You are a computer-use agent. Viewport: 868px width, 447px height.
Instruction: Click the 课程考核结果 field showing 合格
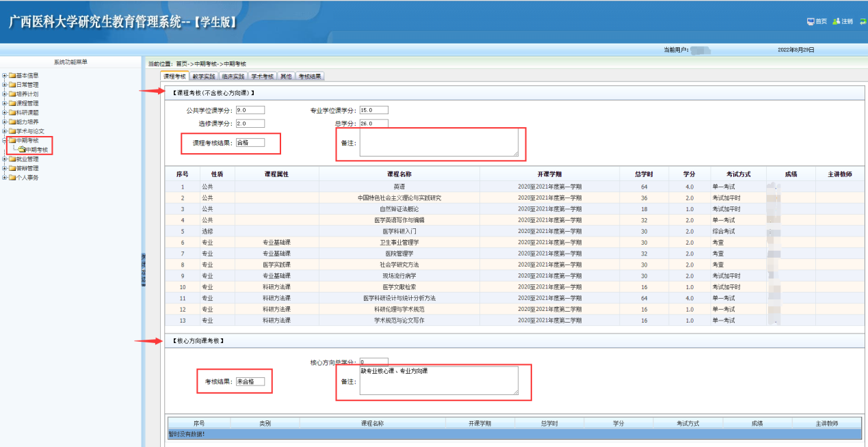(x=250, y=143)
